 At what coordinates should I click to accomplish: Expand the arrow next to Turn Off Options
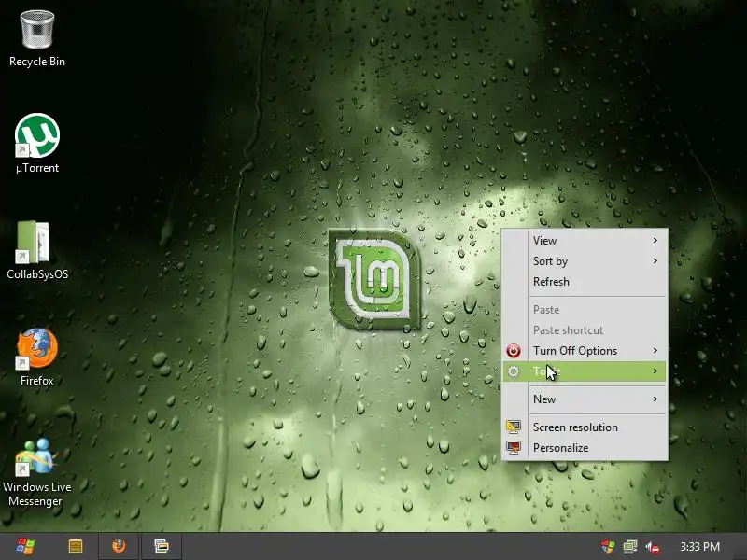(655, 351)
